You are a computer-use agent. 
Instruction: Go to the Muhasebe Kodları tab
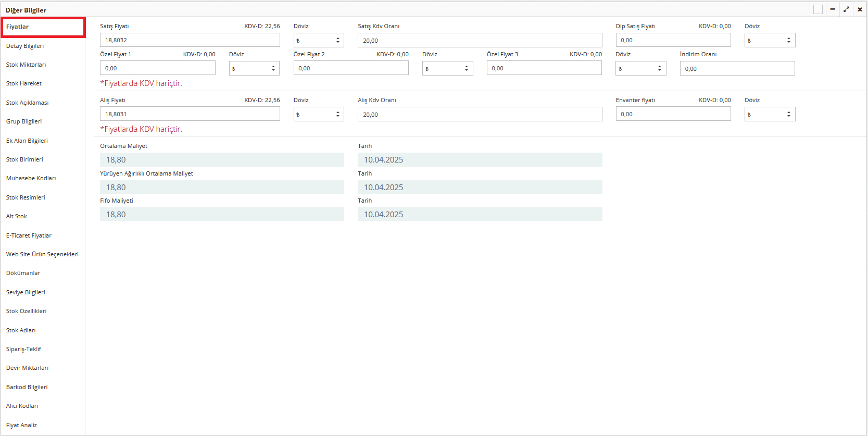[31, 178]
